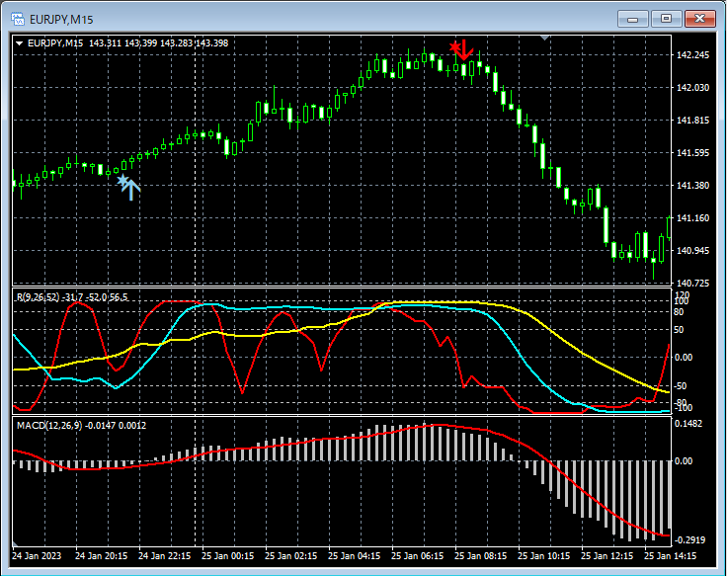The width and height of the screenshot is (728, 576).
Task: Expand the triangle beside EURJPY,M15 header
Action: (x=20, y=43)
